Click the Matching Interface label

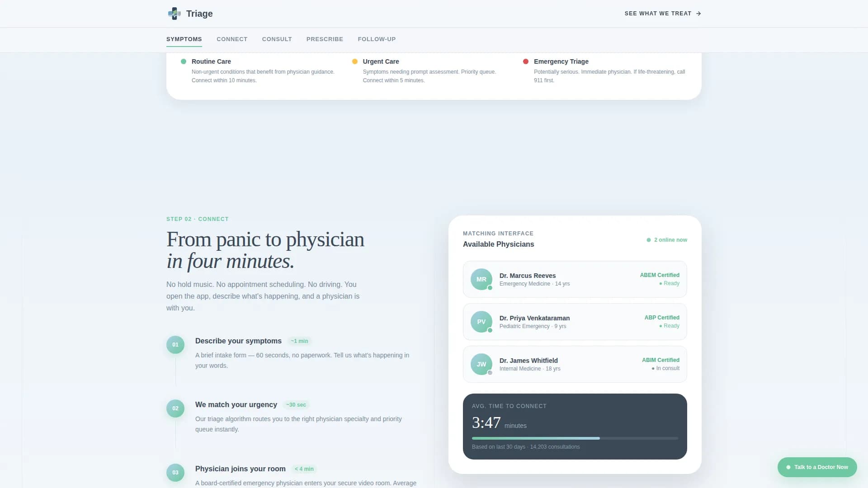498,234
